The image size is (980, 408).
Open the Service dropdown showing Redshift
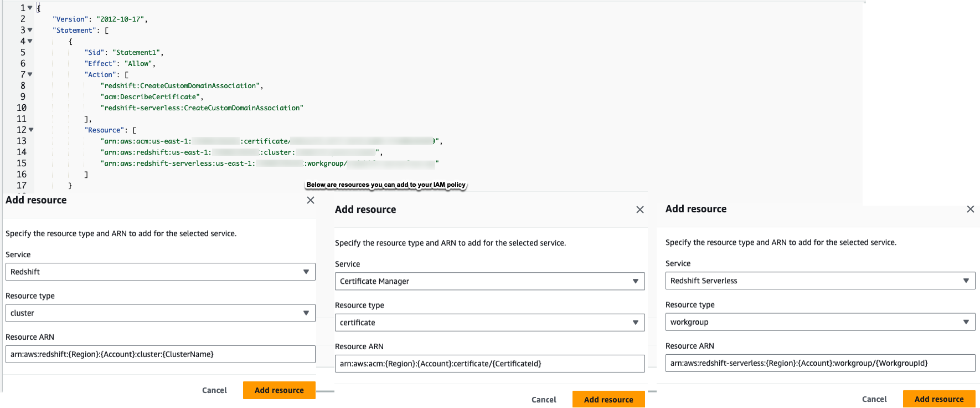[x=161, y=272]
